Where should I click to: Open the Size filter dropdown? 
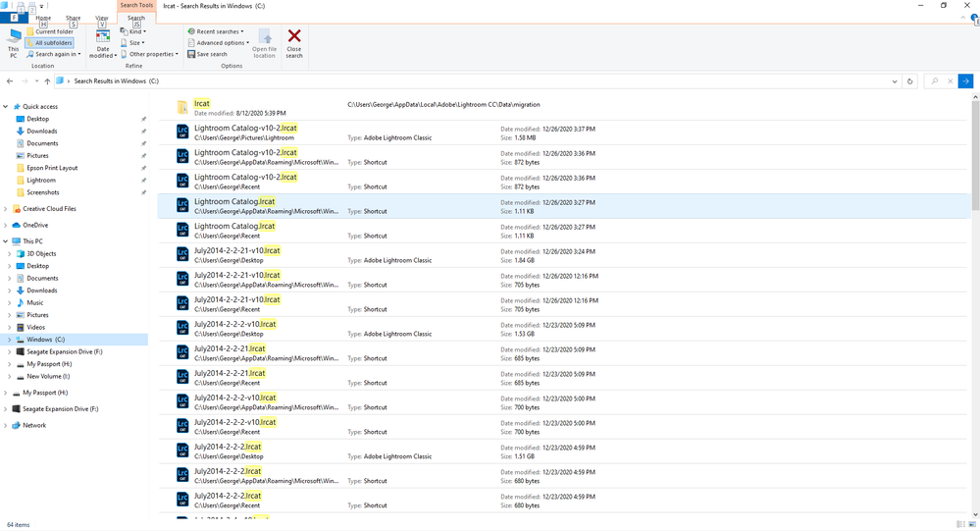tap(132, 42)
